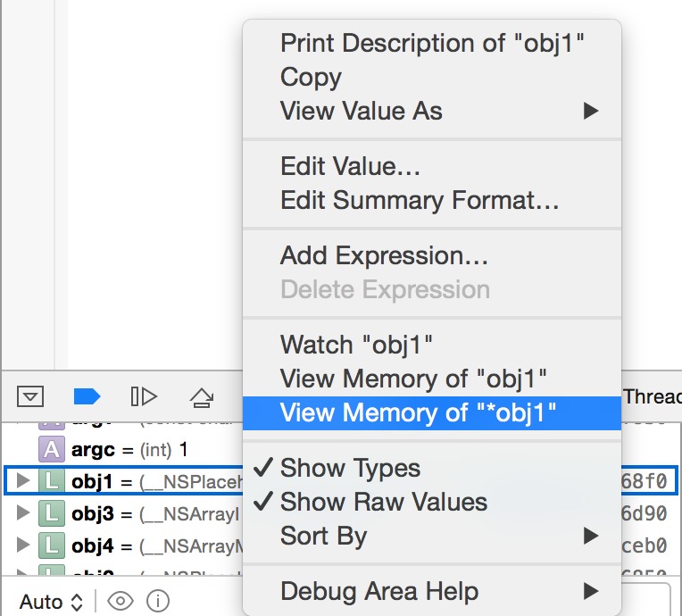682x616 pixels.
Task: Expand the obj1 variable disclosure triangle
Action: coord(24,481)
